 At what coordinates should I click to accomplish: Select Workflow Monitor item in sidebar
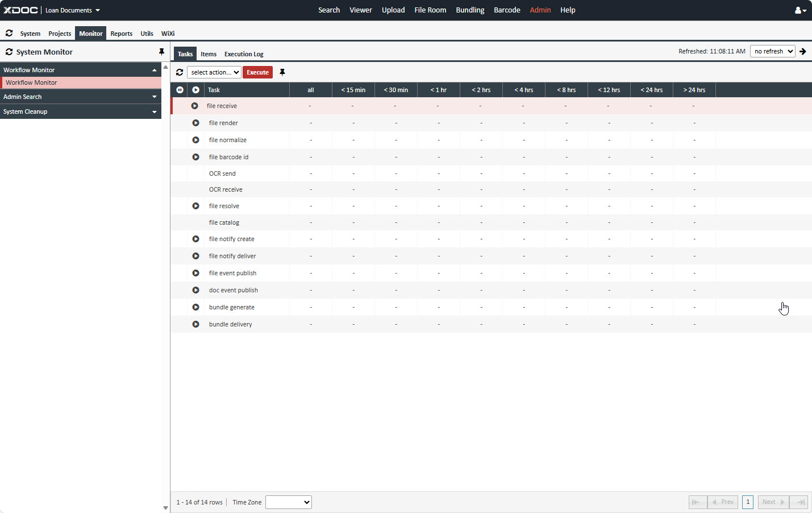32,82
